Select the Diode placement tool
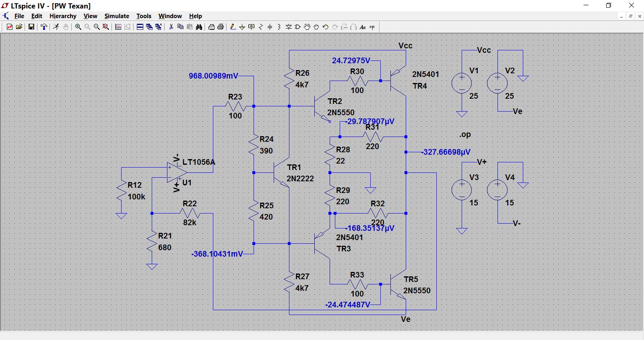 (289, 27)
